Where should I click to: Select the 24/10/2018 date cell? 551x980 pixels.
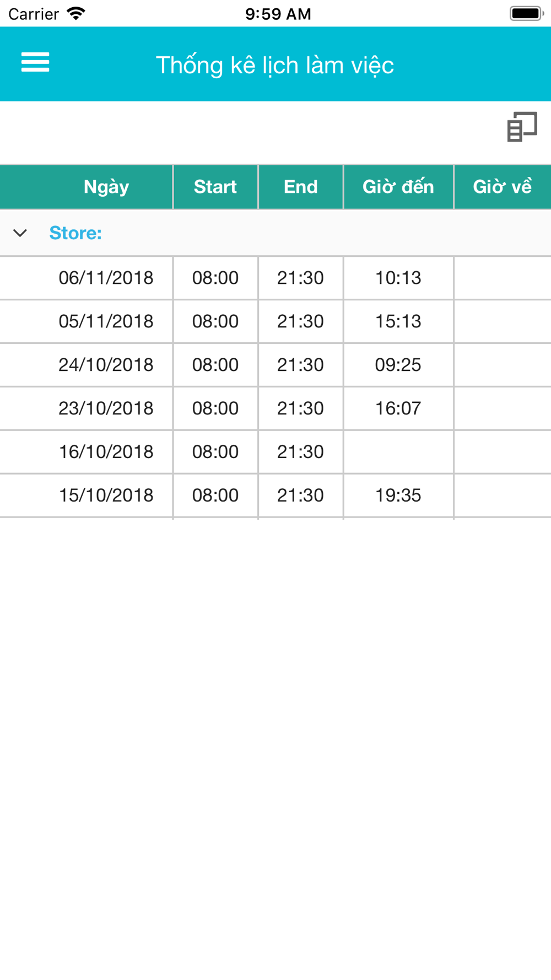(106, 365)
